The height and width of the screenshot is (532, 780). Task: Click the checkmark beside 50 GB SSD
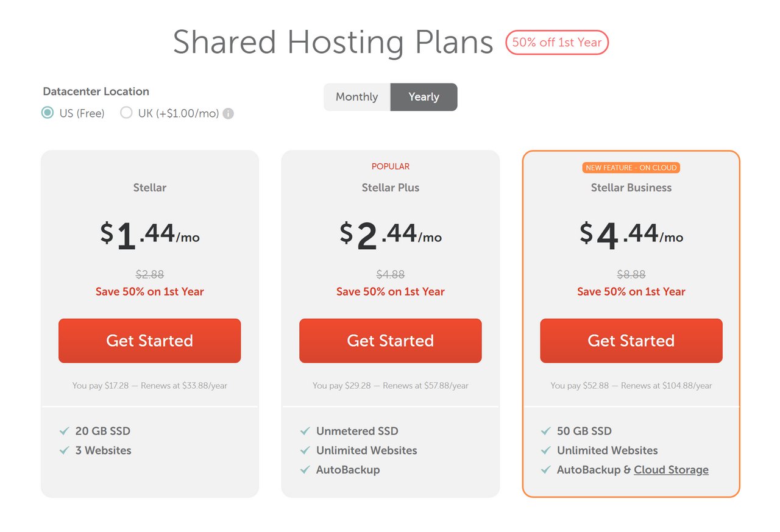pos(545,431)
